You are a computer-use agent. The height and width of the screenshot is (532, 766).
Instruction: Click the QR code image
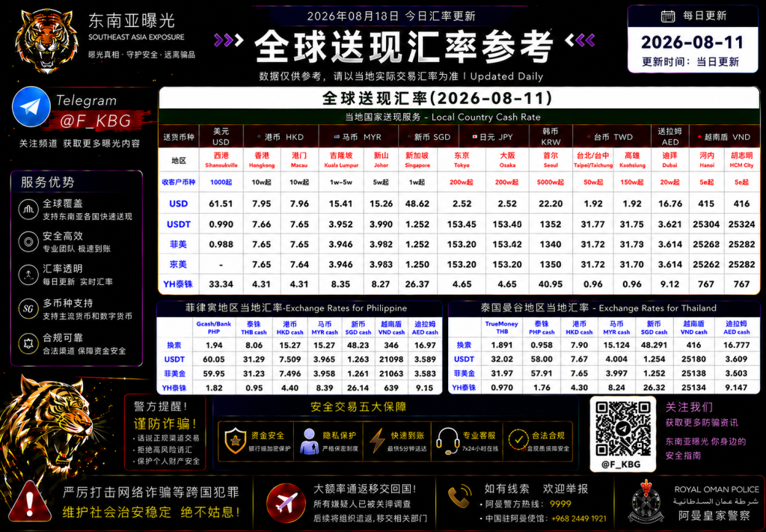[622, 429]
